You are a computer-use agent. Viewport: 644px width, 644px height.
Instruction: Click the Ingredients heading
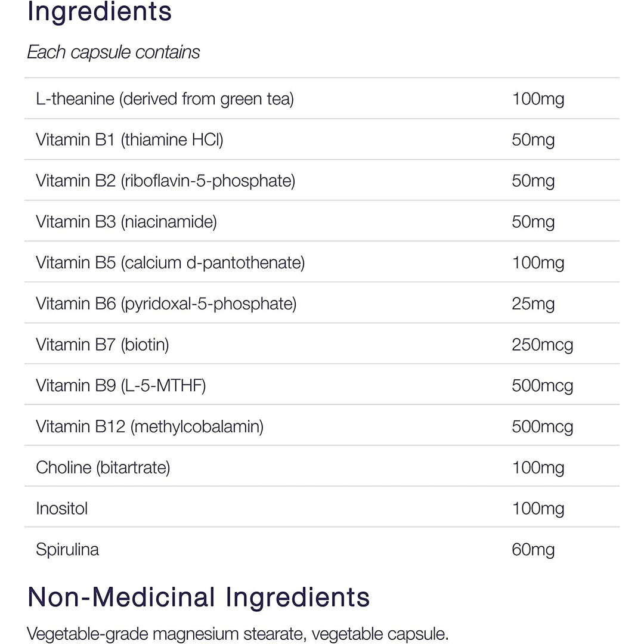100,13
